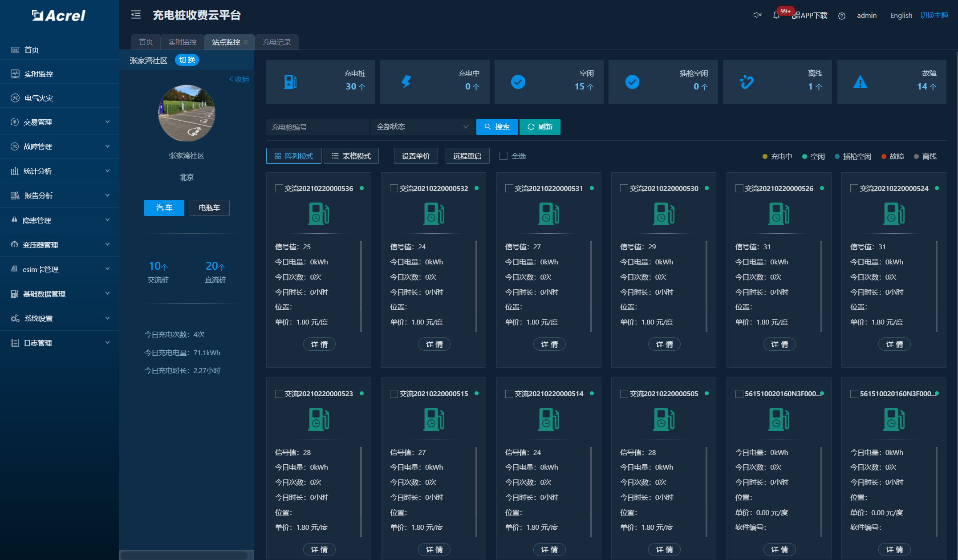Expand 交易管理 menu in sidebar
This screenshot has height=560, width=958.
pyautogui.click(x=59, y=123)
